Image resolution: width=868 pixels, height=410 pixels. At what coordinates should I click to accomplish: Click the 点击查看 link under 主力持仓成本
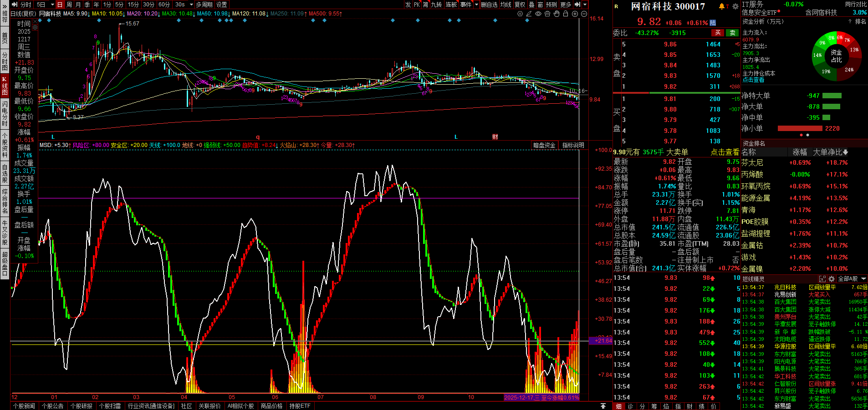753,80
